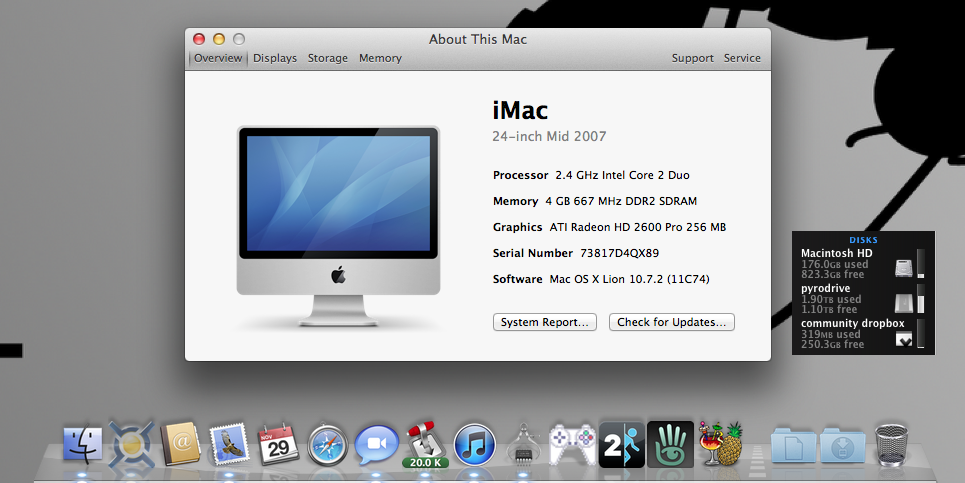Screen dimensions: 965x483
Task: Minimize the About This Mac window
Action: click(x=218, y=39)
